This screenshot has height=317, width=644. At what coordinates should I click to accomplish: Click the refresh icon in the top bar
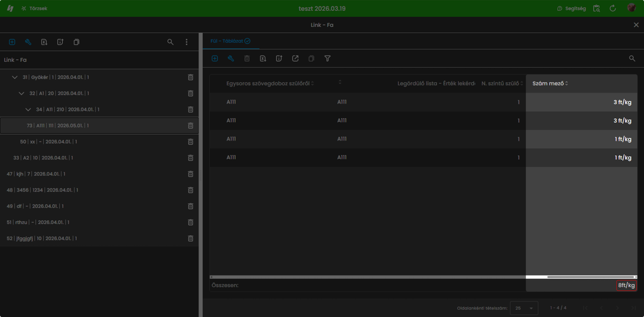pyautogui.click(x=613, y=8)
